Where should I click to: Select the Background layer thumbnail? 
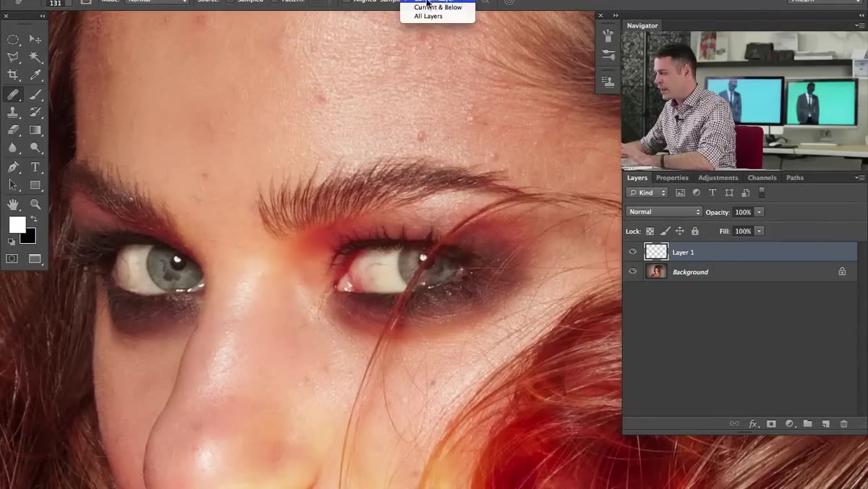pyautogui.click(x=656, y=271)
